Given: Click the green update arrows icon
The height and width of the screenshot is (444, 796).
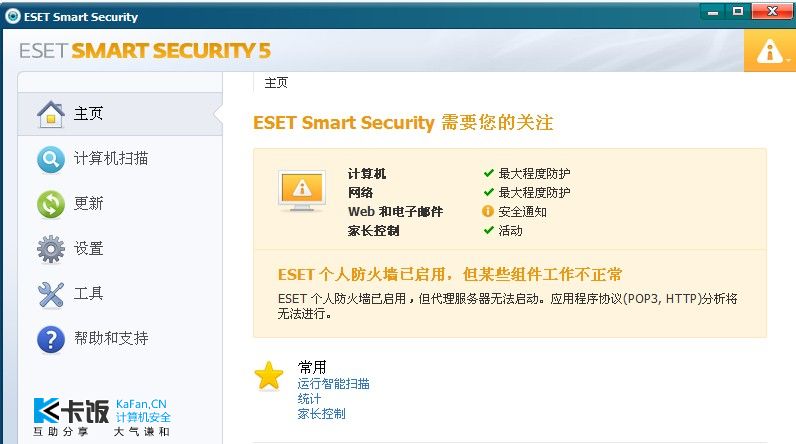Looking at the screenshot, I should pos(51,204).
